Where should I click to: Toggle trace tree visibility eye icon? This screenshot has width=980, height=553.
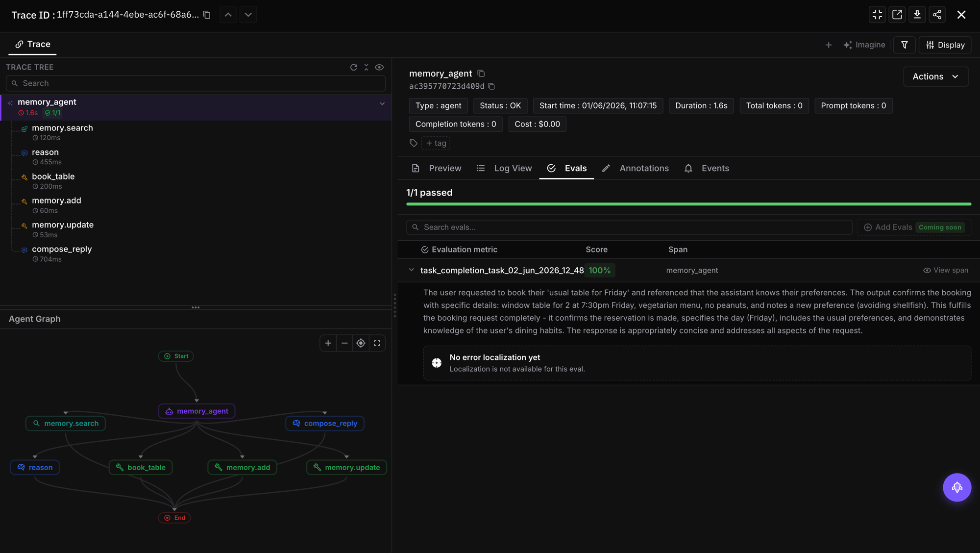click(379, 67)
